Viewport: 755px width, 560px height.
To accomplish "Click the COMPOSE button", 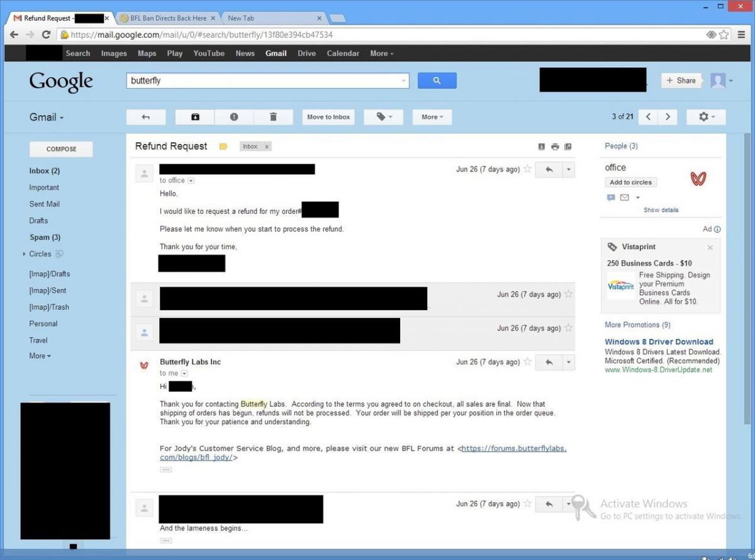I will [61, 149].
